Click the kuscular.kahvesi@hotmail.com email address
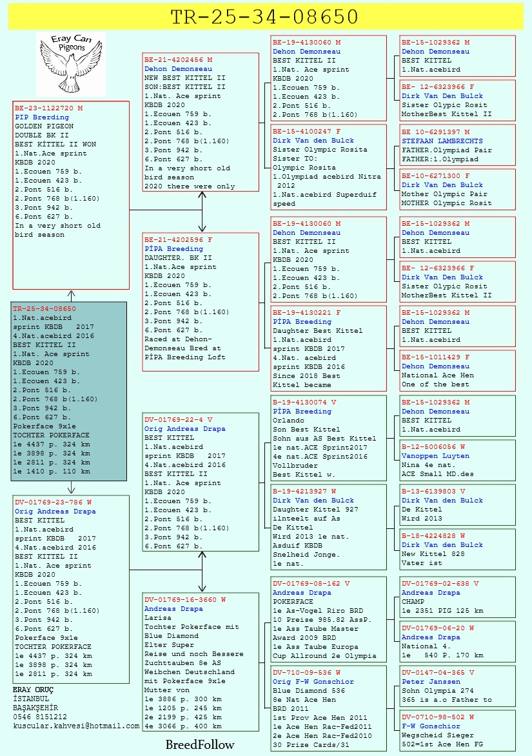This screenshot has height=756, width=532. (76, 726)
